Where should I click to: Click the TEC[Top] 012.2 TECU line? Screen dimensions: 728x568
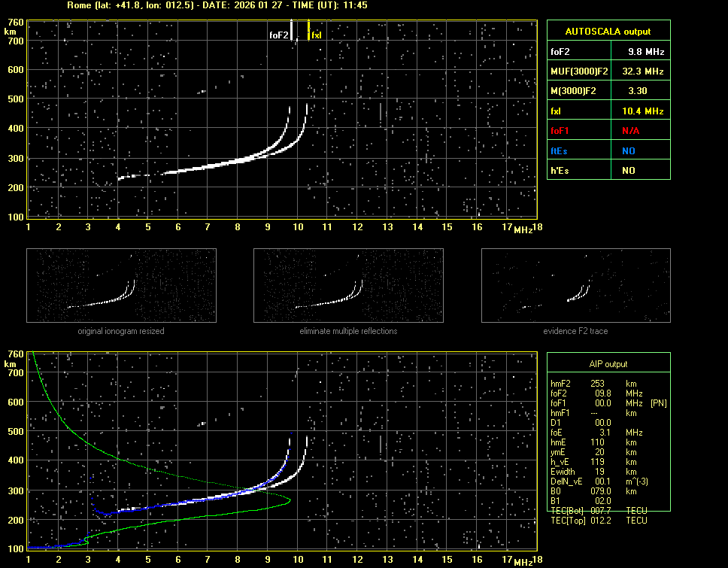pyautogui.click(x=599, y=521)
